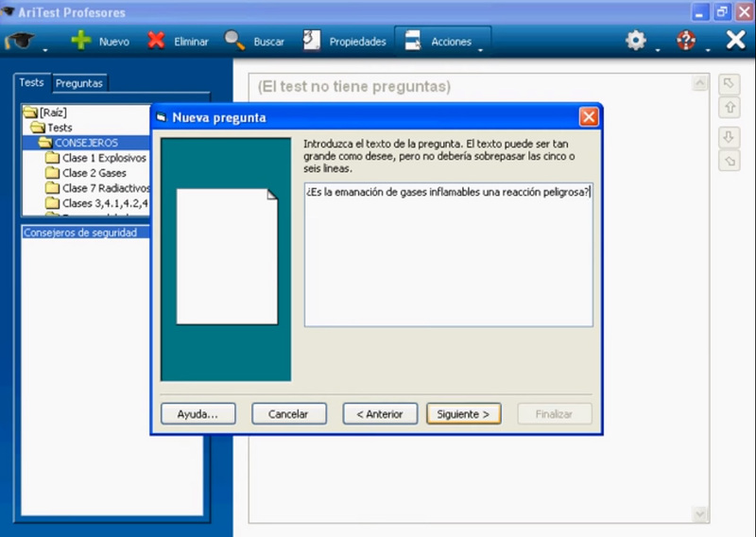Image resolution: width=756 pixels, height=537 pixels.
Task: Restore the AriTest Profesores window
Action: click(x=722, y=12)
